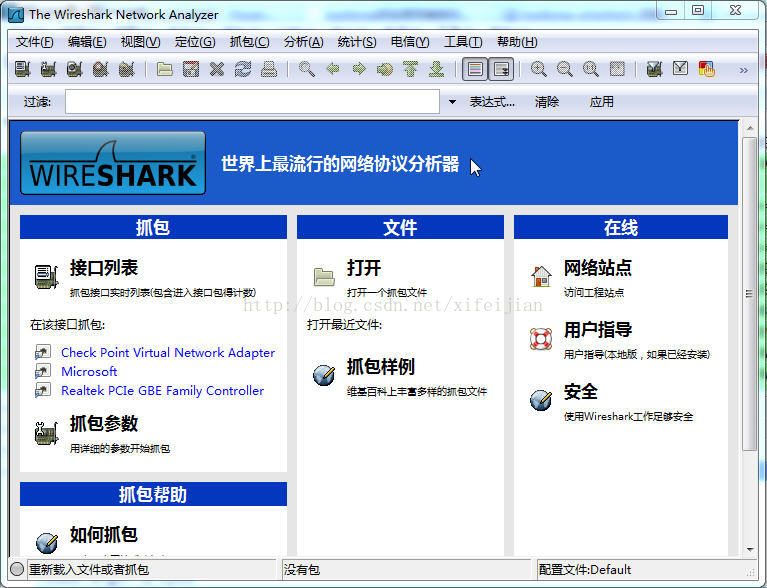Open the 抓包(C) menu
767x588 pixels.
[249, 42]
